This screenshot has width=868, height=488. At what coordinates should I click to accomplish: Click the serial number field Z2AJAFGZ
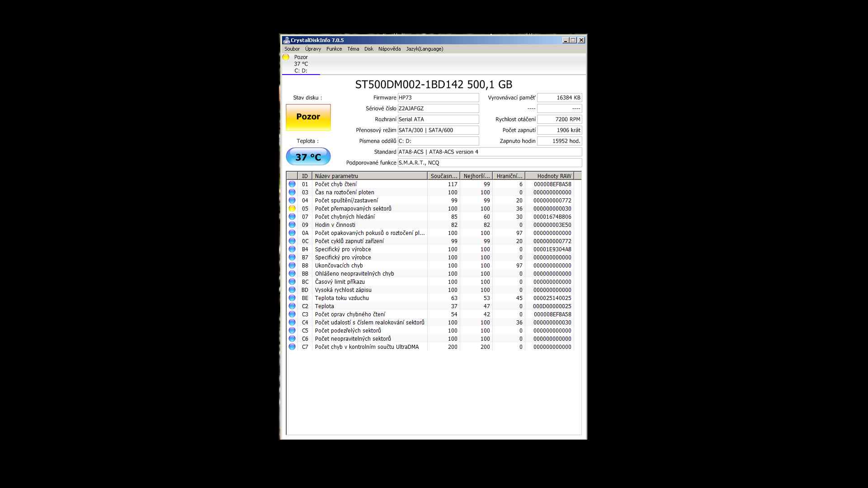pos(438,108)
